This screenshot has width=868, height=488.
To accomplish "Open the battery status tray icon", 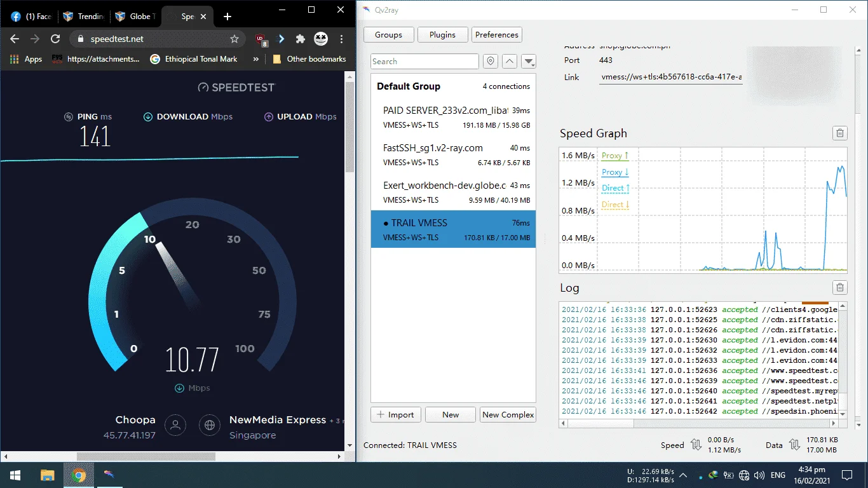I will click(x=729, y=475).
